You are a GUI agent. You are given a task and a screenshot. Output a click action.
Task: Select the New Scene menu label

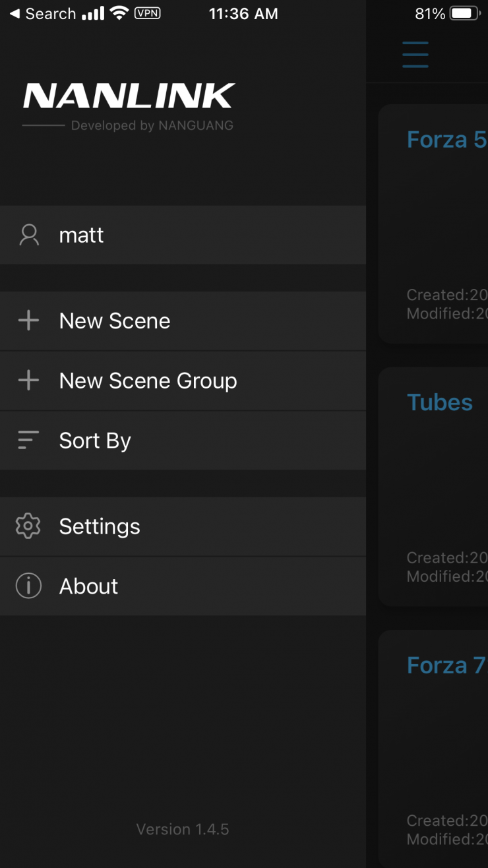pyautogui.click(x=115, y=321)
